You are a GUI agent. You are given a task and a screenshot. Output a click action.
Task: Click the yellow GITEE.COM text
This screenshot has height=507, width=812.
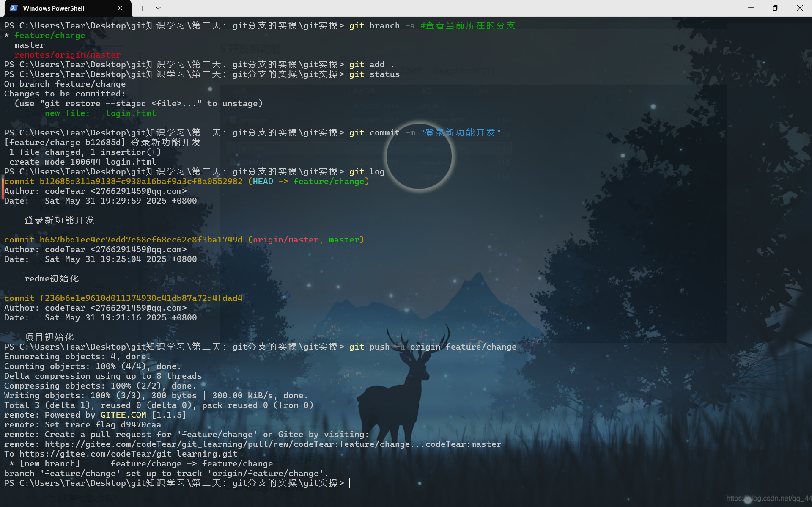click(x=123, y=415)
